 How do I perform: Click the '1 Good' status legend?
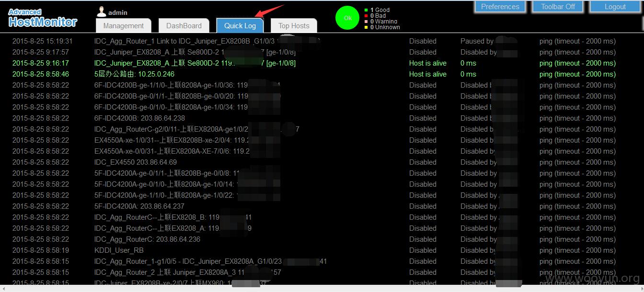[377, 10]
